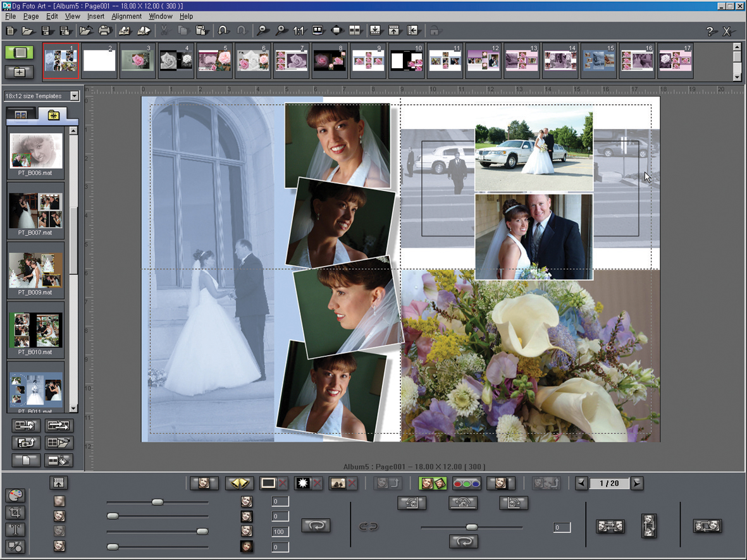This screenshot has height=560, width=747.
Task: Click the undo arrow icon
Action: point(223,30)
